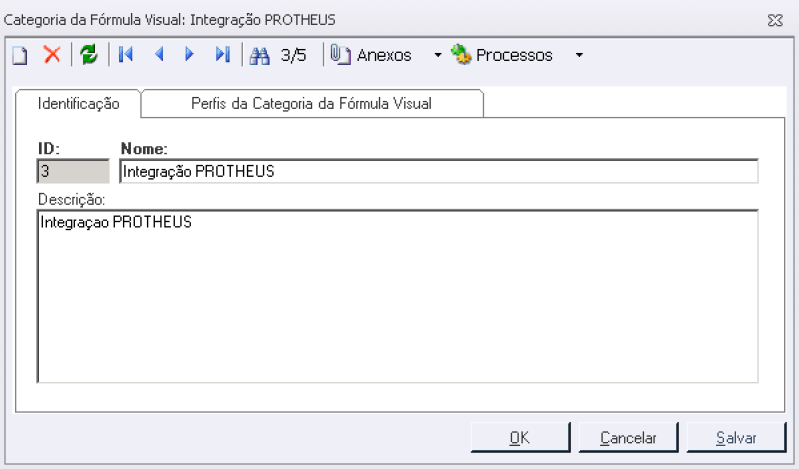Open Anexos attachments from the toolbar
The image size is (799, 469).
(371, 55)
